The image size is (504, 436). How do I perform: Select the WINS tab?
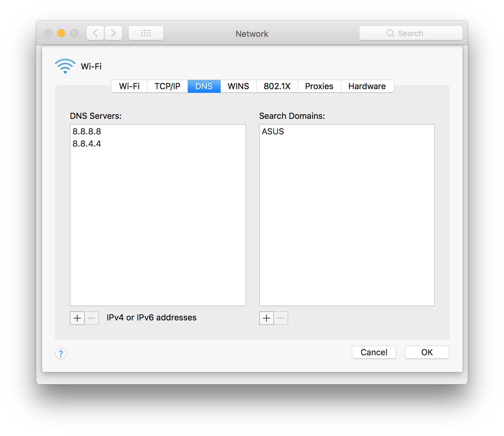pyautogui.click(x=238, y=86)
